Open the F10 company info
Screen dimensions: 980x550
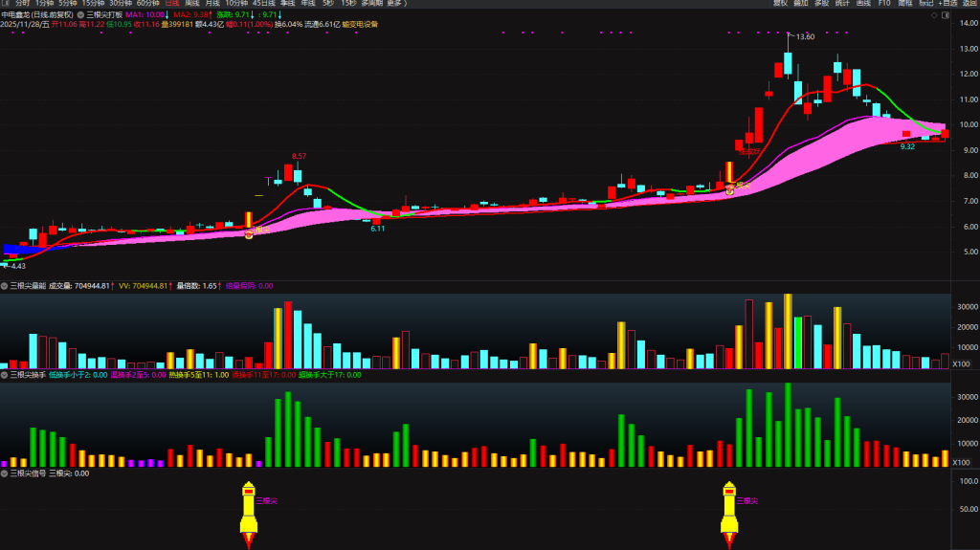884,4
